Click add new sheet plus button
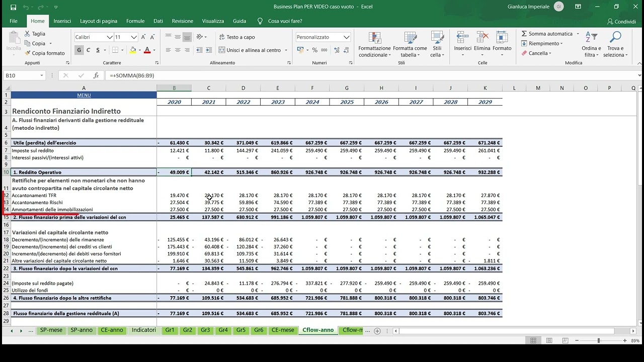Screen dimensions: 644x362 377,331
